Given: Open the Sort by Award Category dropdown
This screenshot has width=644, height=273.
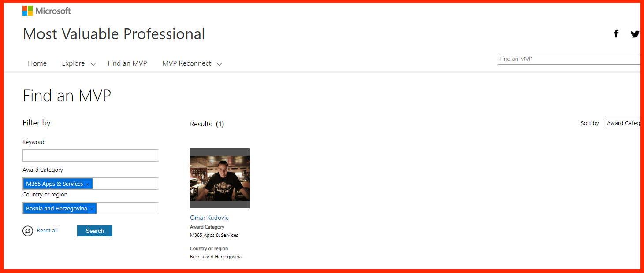Looking at the screenshot, I should tap(622, 123).
